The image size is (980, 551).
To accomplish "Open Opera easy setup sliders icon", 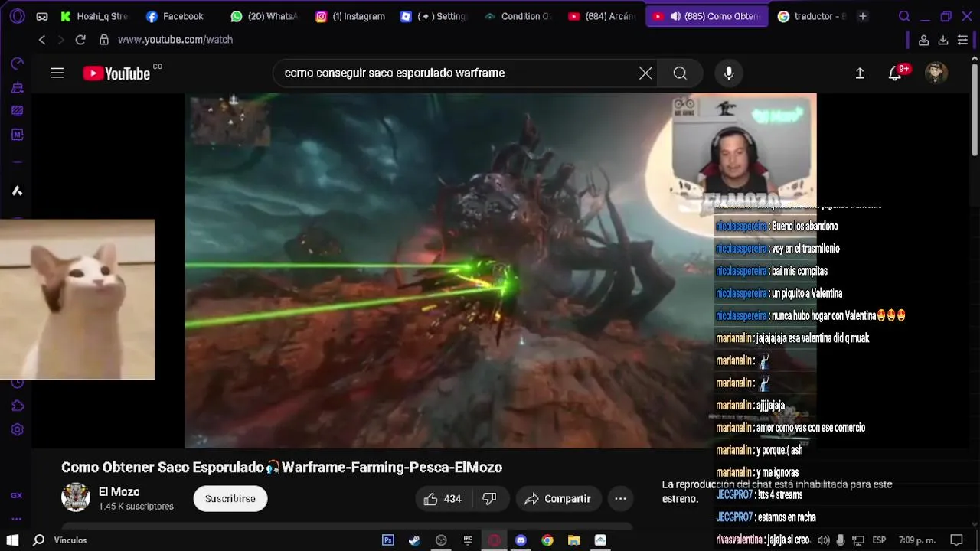I will (962, 40).
